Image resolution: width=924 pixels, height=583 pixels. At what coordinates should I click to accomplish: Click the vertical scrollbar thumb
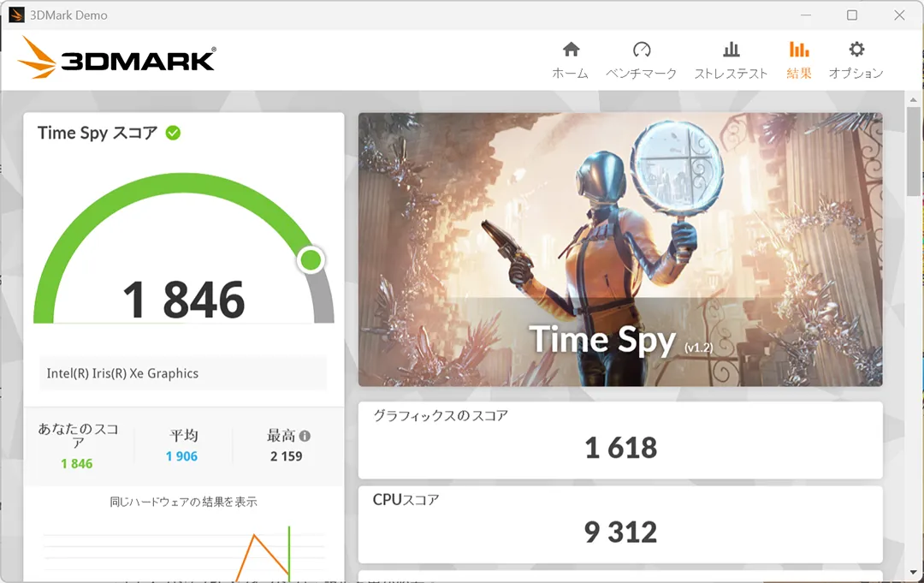point(914,152)
